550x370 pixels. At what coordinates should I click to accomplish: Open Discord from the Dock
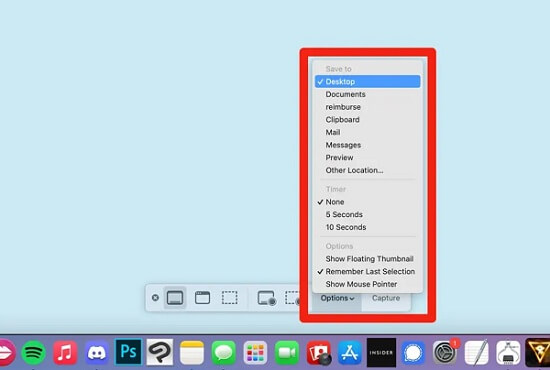[x=97, y=352]
